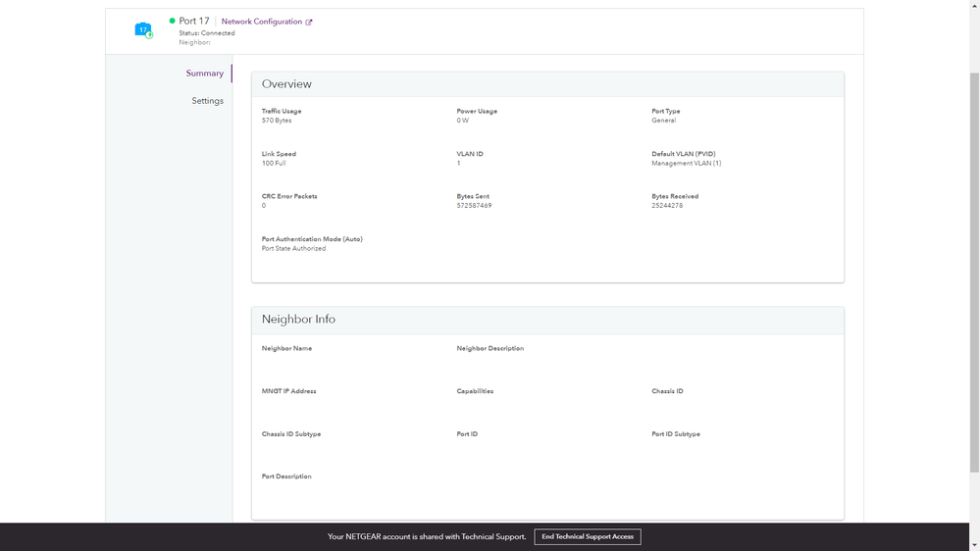Click the blue Port 17 Ethernet icon
The height and width of the screenshot is (551, 980).
143,30
